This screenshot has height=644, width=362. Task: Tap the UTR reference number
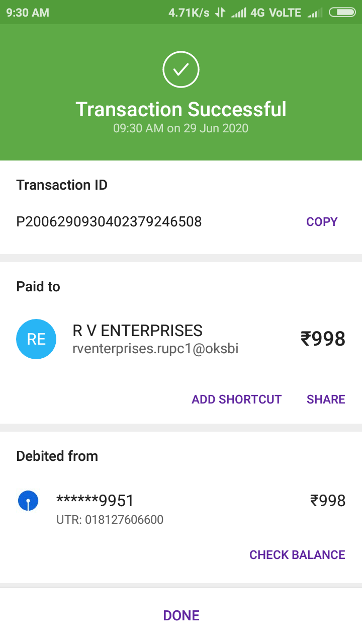pyautogui.click(x=110, y=520)
